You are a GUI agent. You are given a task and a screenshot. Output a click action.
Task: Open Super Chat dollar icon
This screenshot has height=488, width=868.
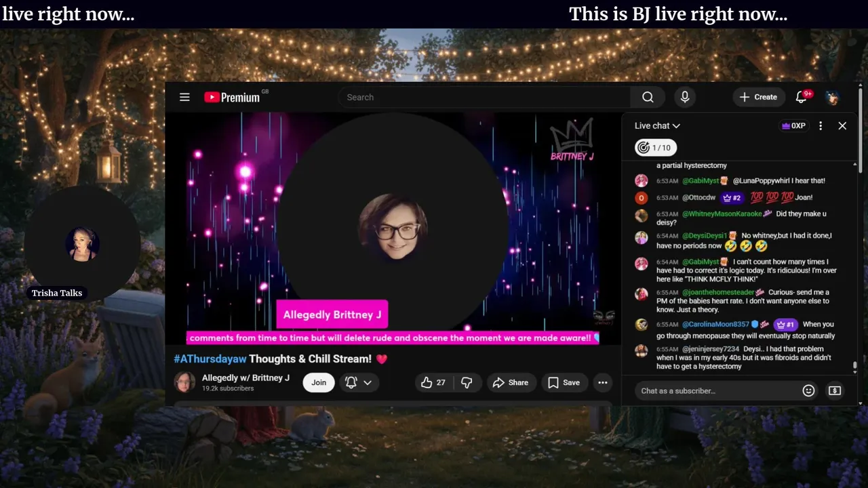[835, 390]
